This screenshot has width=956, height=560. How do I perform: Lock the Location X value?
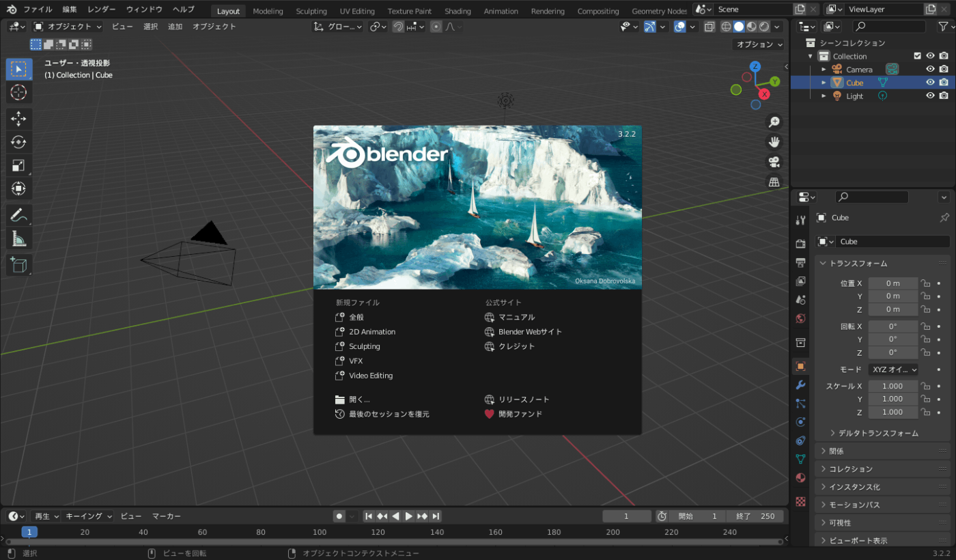925,283
